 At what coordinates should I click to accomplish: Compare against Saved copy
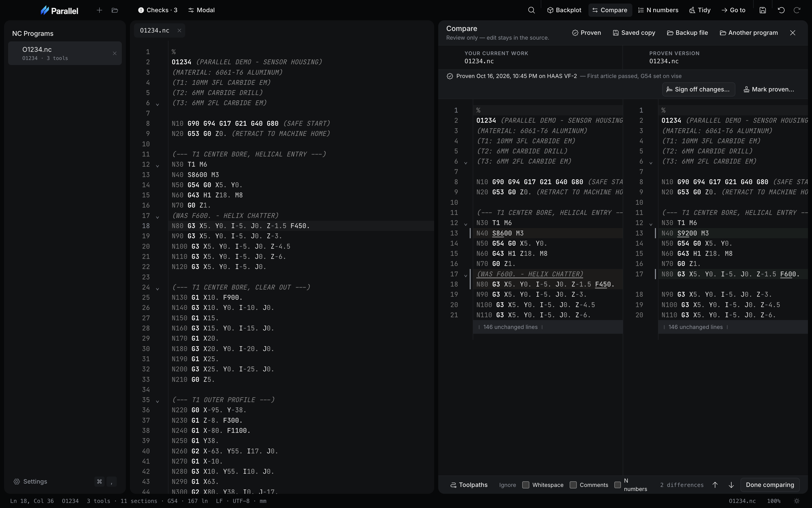pos(634,33)
